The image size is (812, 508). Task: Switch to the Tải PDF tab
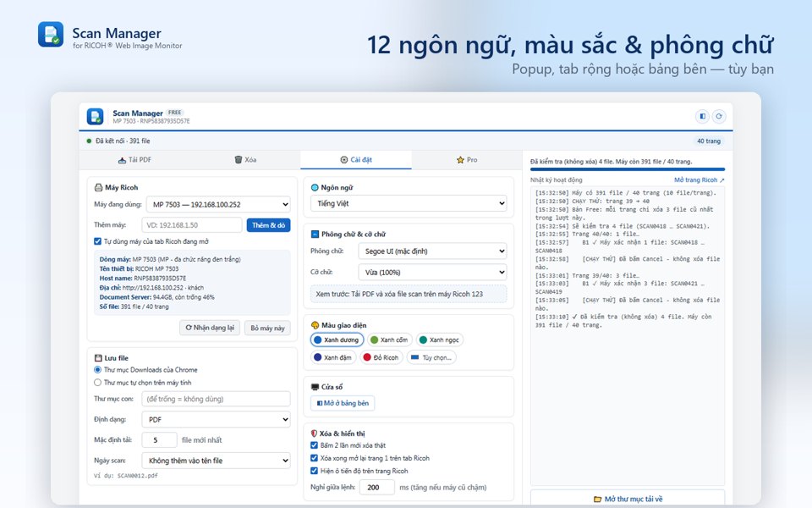134,160
